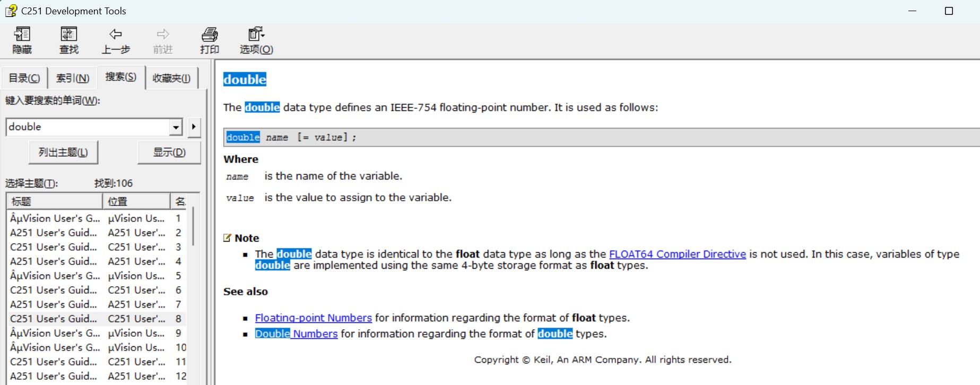Open the FLOAT64 Compiler Directive link

pos(678,254)
